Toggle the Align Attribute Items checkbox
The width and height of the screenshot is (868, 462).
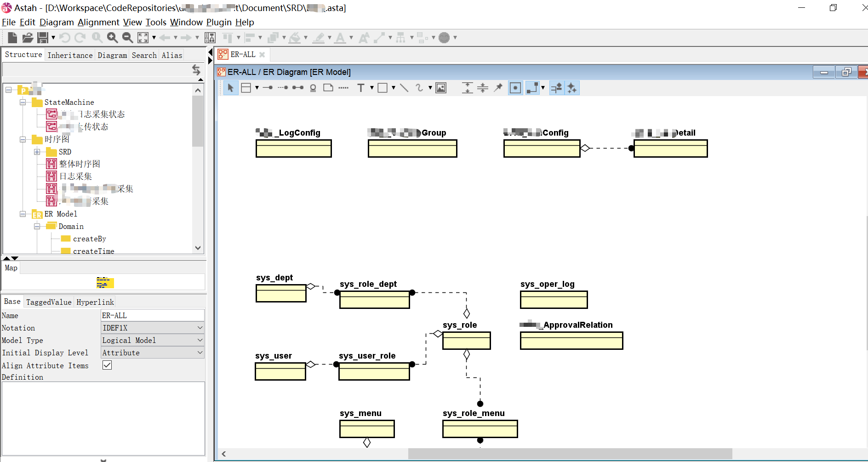pos(107,365)
